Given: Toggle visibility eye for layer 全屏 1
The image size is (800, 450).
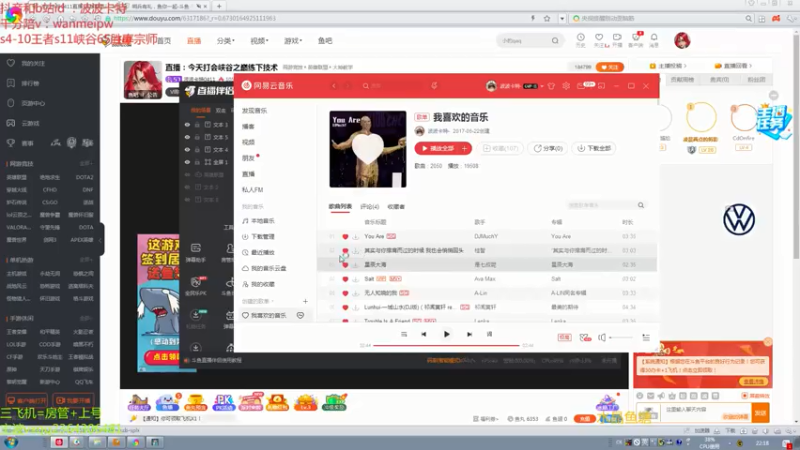Looking at the screenshot, I should click(187, 162).
